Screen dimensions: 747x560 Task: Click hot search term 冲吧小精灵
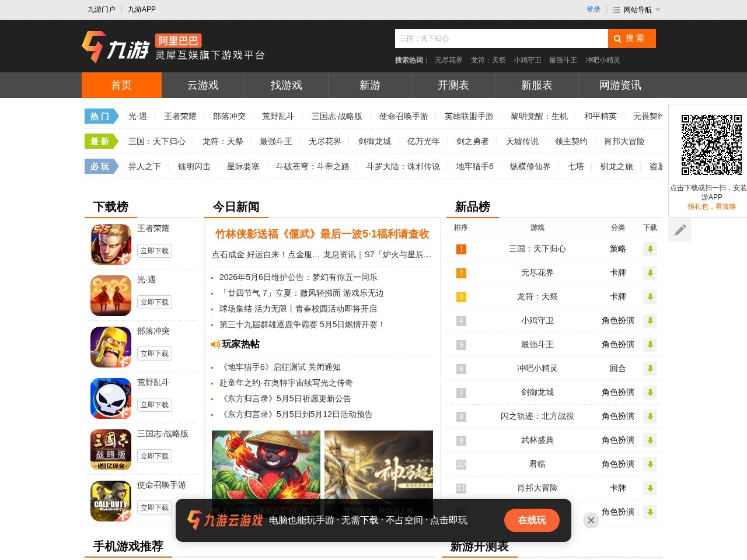pyautogui.click(x=603, y=60)
